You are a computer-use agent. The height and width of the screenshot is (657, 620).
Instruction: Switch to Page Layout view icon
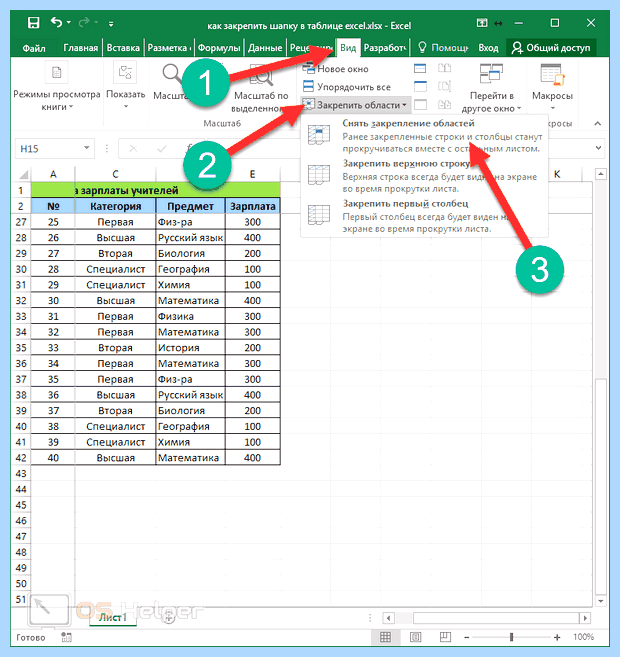415,637
